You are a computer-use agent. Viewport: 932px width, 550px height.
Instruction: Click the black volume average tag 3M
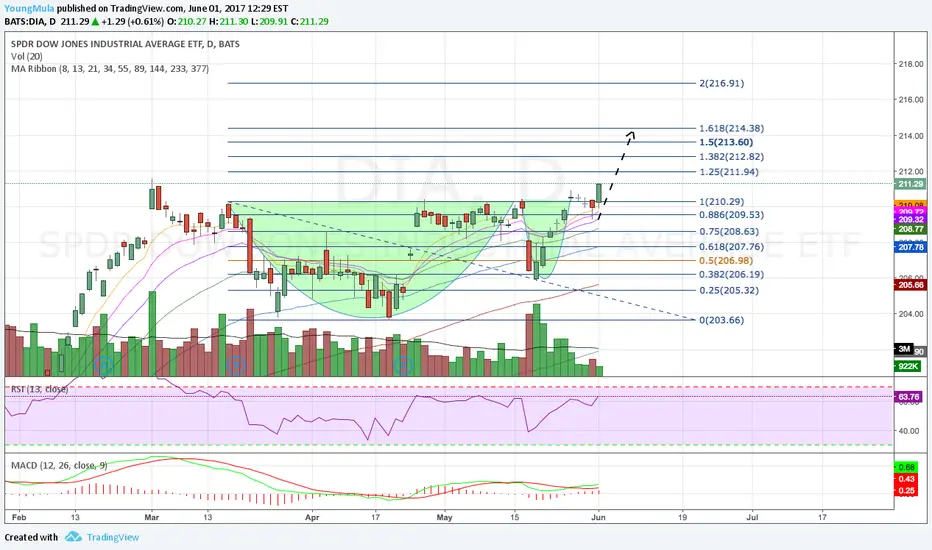pyautogui.click(x=904, y=349)
